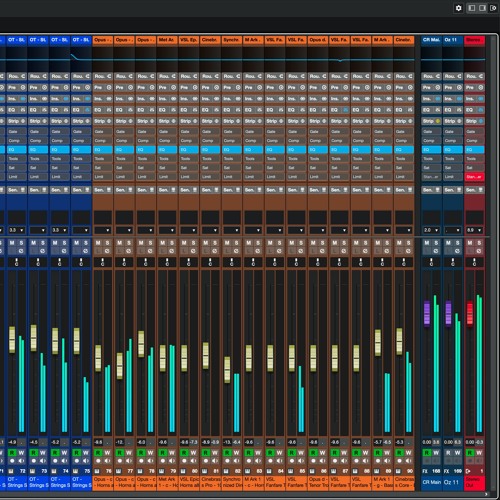Screen dimensions: 500x500
Task: Expand Inserts rack header on channel 84
Action: point(275,99)
